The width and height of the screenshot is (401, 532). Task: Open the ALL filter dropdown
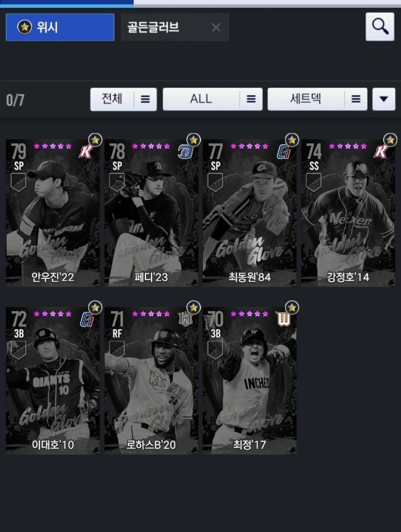[212, 99]
